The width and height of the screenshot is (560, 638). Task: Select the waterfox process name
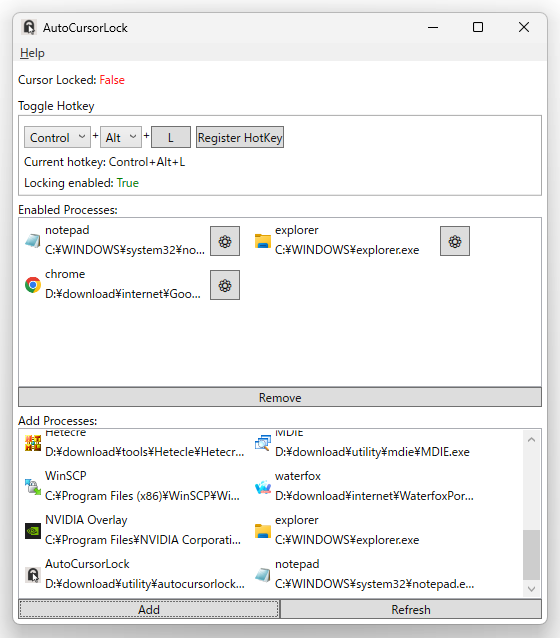click(x=298, y=476)
